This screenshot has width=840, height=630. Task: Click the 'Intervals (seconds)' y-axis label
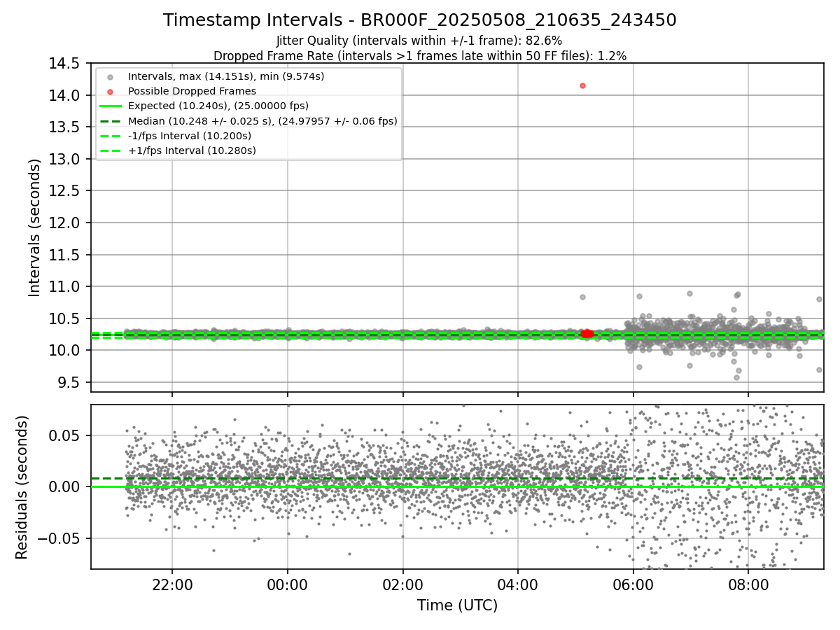coord(35,227)
